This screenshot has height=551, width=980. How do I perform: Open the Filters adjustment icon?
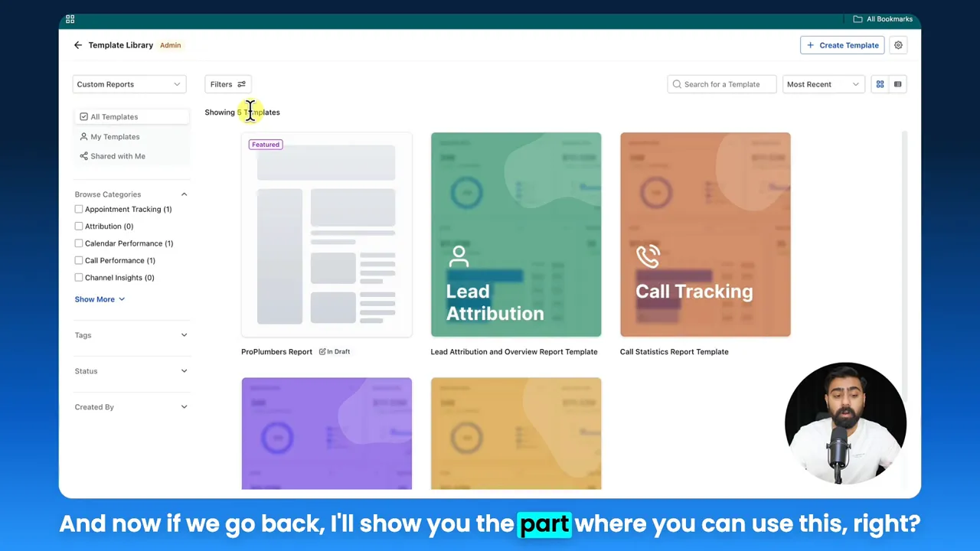(241, 84)
